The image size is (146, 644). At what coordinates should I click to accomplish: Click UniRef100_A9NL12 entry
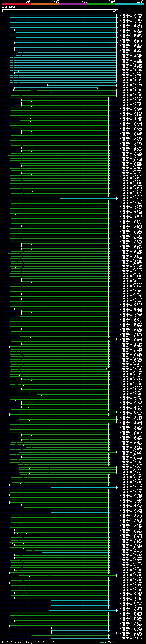pyautogui.click(x=131, y=422)
